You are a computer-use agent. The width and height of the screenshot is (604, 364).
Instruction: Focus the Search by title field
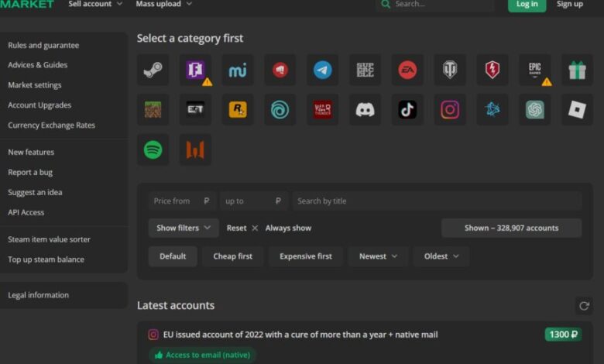click(x=437, y=201)
